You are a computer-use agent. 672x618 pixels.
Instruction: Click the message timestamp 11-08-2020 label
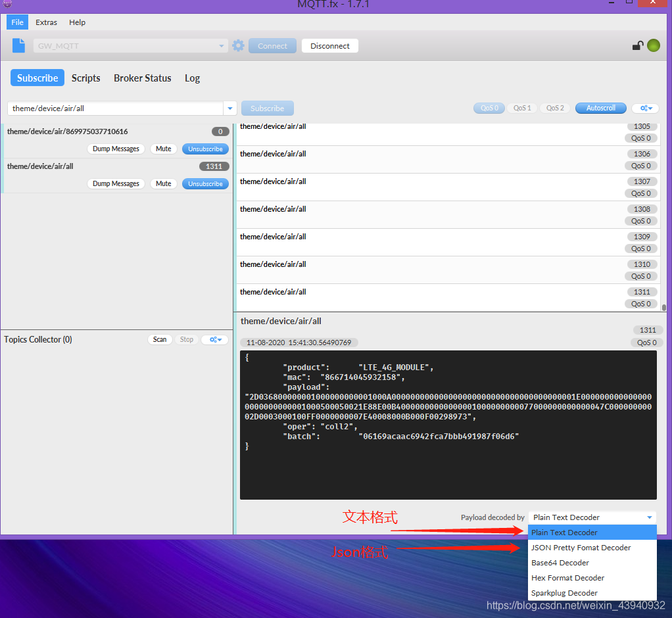coord(299,343)
